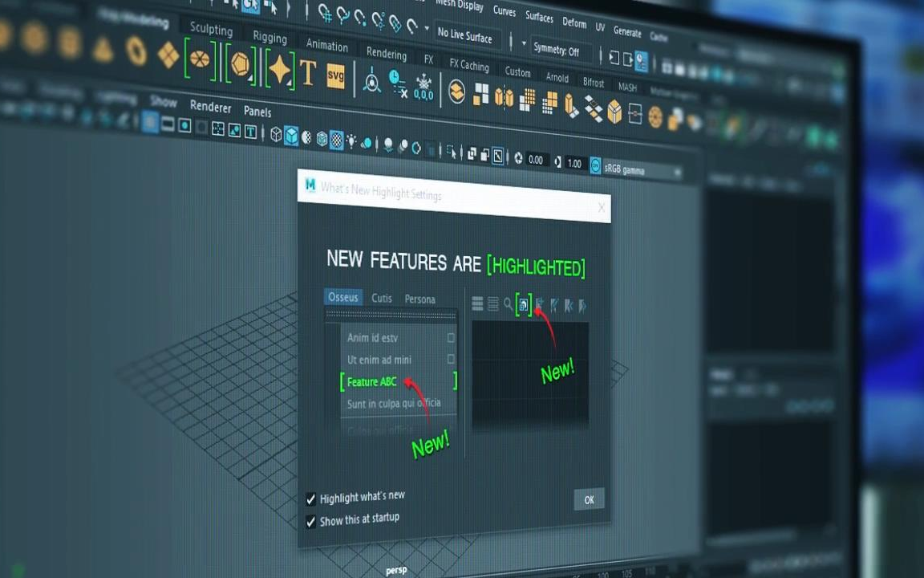
Task: Click the SVG creation tool on the shelf
Action: pos(336,76)
